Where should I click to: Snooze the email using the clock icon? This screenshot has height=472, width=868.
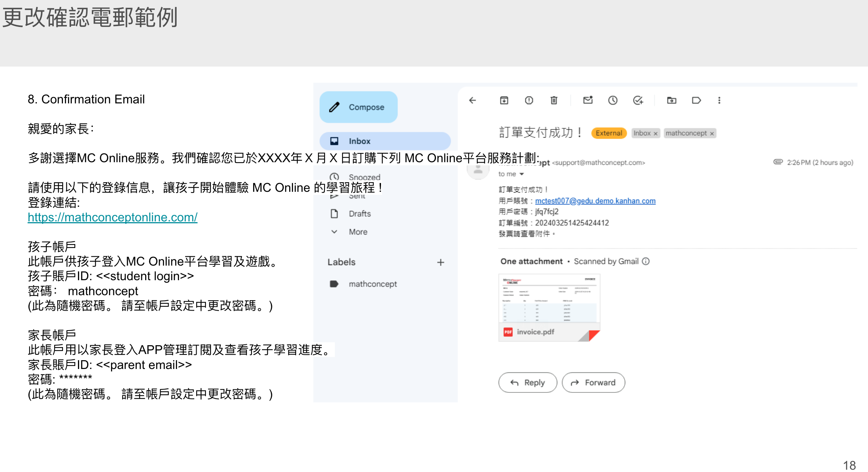(613, 100)
